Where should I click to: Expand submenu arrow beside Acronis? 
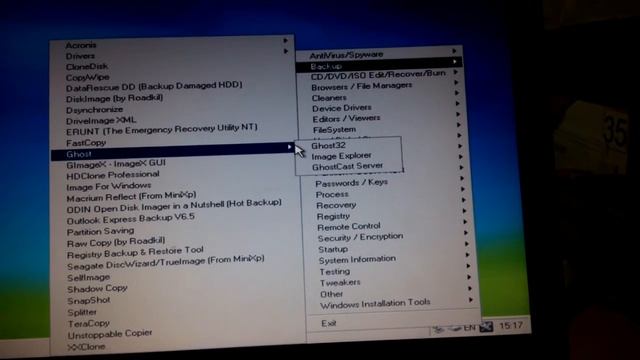(286, 40)
